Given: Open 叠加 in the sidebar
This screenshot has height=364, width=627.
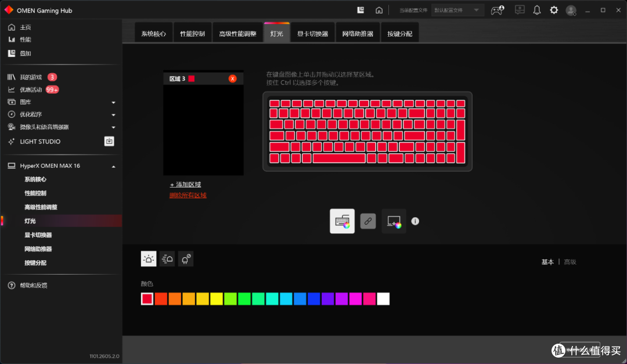Looking at the screenshot, I should (x=26, y=53).
